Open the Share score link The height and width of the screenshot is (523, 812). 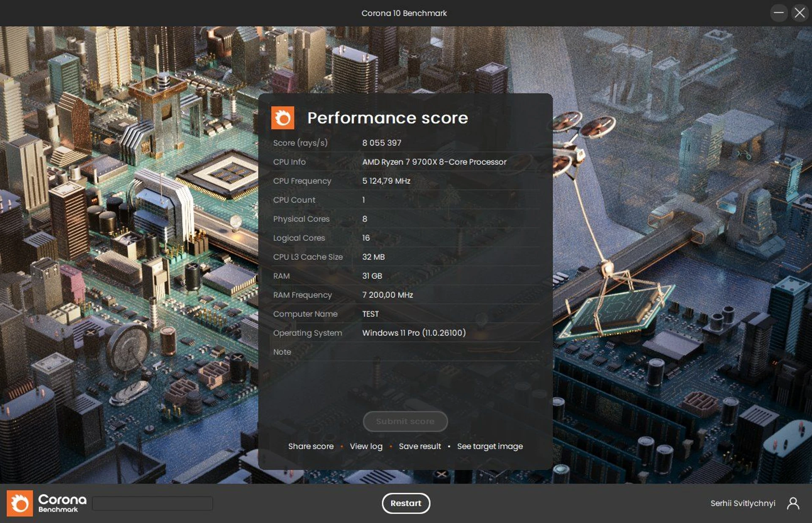point(311,446)
